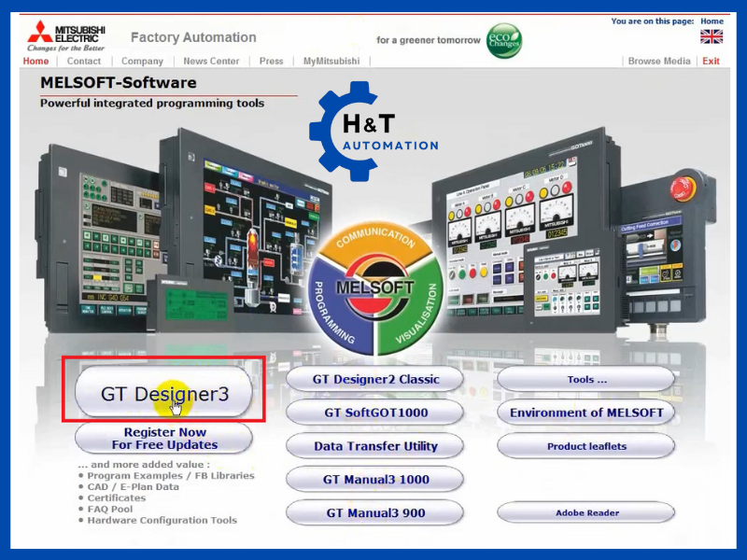
Task: Click the UK flag language icon
Action: pyautogui.click(x=712, y=37)
